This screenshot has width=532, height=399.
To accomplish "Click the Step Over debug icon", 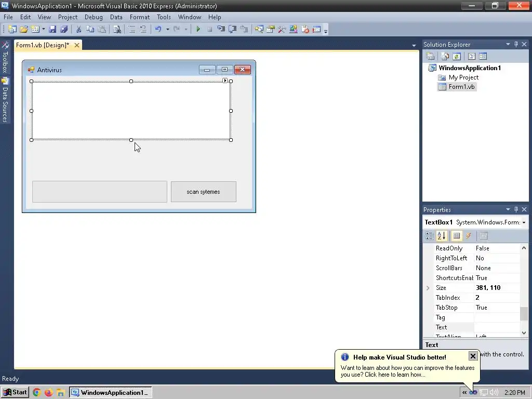I will pyautogui.click(x=232, y=29).
